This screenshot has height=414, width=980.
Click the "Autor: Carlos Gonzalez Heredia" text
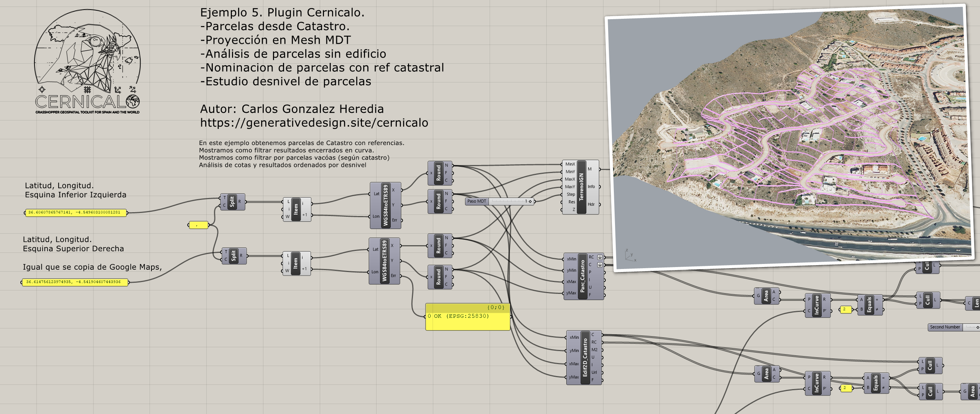pyautogui.click(x=292, y=109)
